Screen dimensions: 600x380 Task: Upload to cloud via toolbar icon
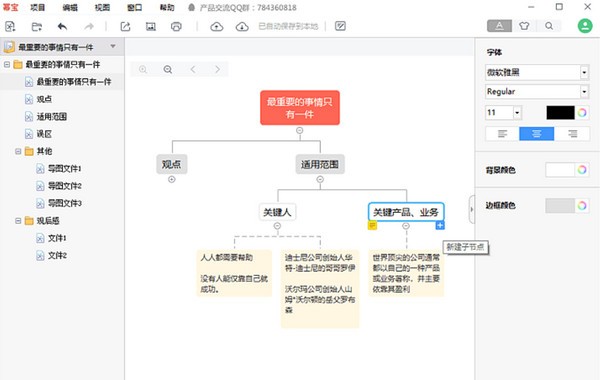[217, 26]
